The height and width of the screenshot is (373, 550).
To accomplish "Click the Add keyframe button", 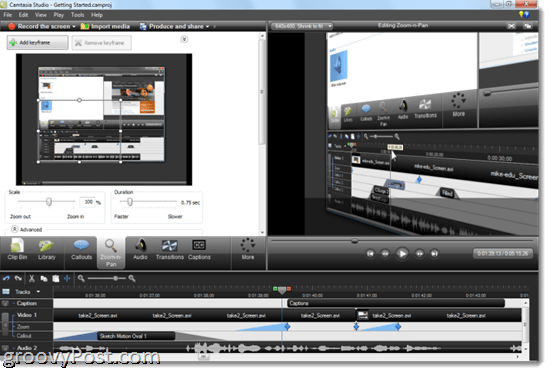I will [38, 42].
